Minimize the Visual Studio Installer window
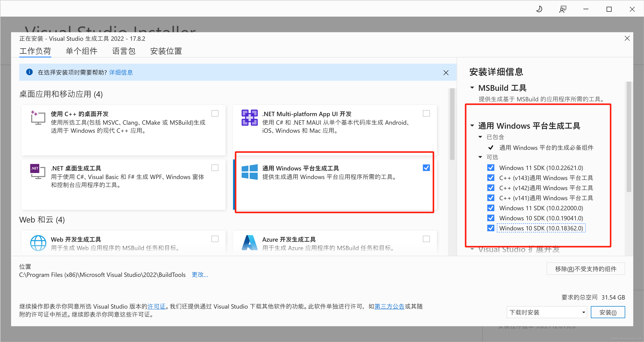 click(x=586, y=9)
